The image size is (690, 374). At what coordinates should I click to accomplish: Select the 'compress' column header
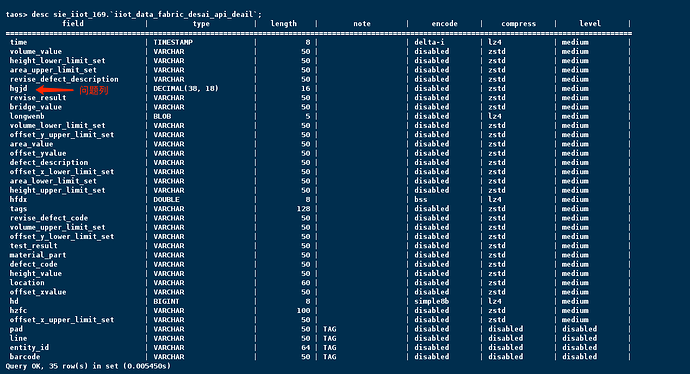point(518,24)
